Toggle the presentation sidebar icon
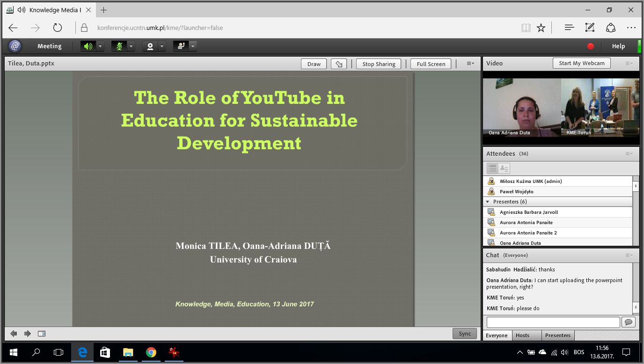644x364 pixels. (x=42, y=334)
